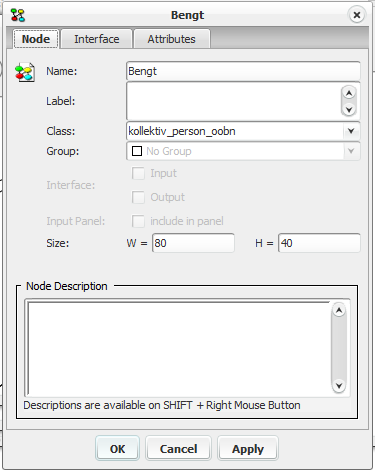Click the Name field containing Bengt
375x473 pixels.
coord(243,71)
